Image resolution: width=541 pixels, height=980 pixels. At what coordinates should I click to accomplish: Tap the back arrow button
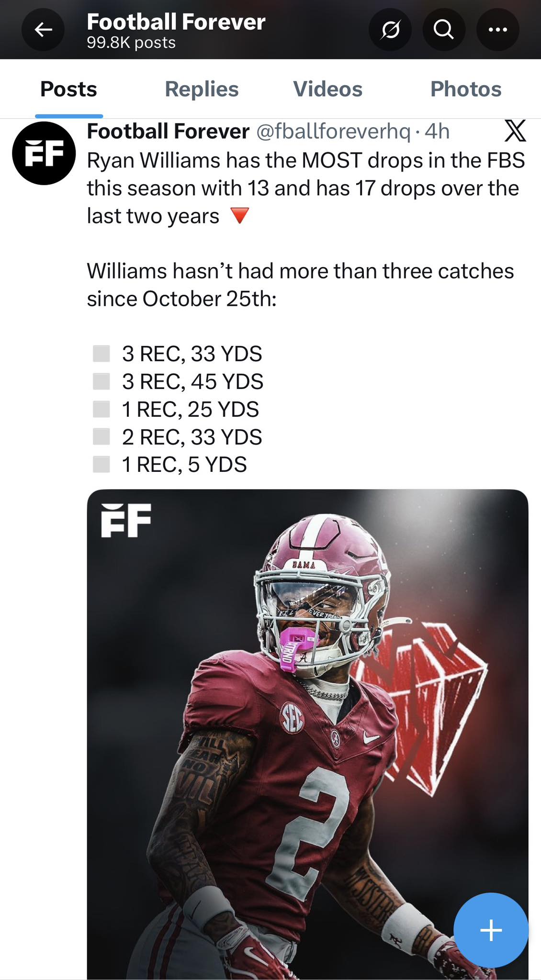[x=43, y=30]
